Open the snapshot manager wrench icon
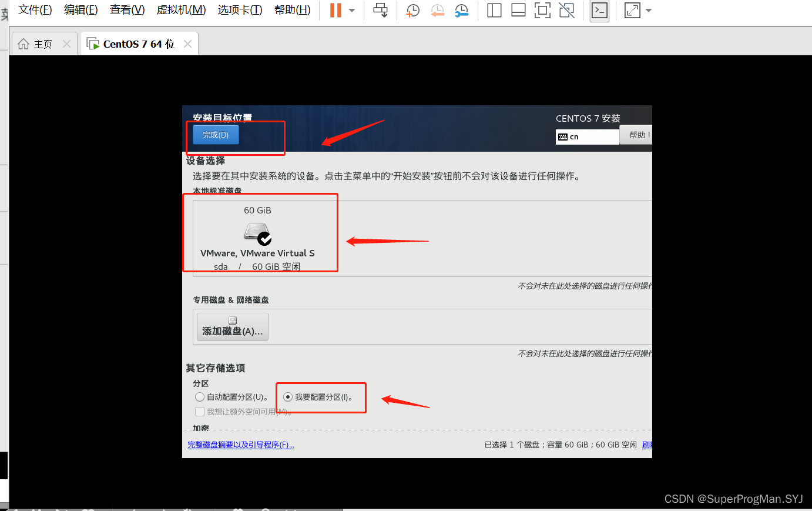The image size is (812, 511). click(x=462, y=10)
